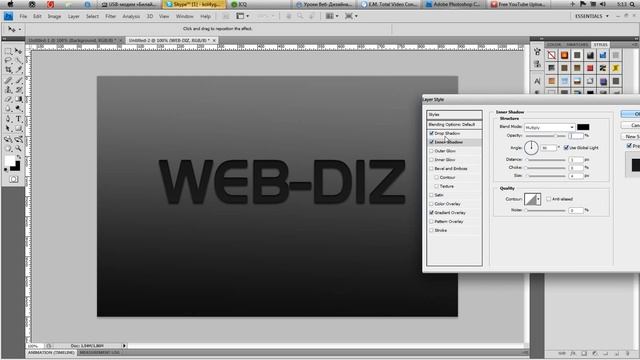Screen dimensions: 640x360
Task: Select the Path Selection tool
Action: pos(8,128)
